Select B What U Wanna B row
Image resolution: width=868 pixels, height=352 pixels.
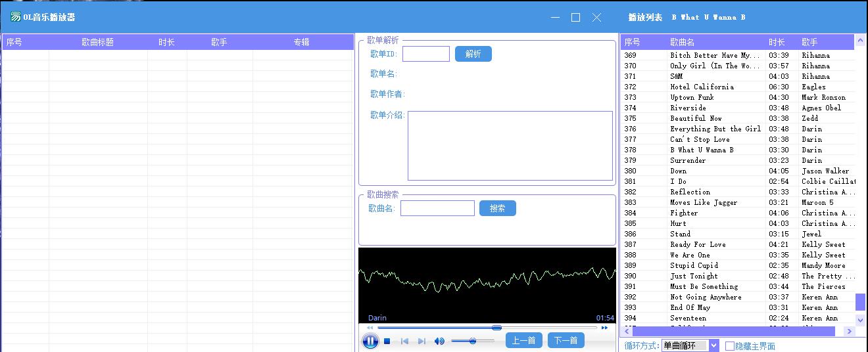click(738, 150)
